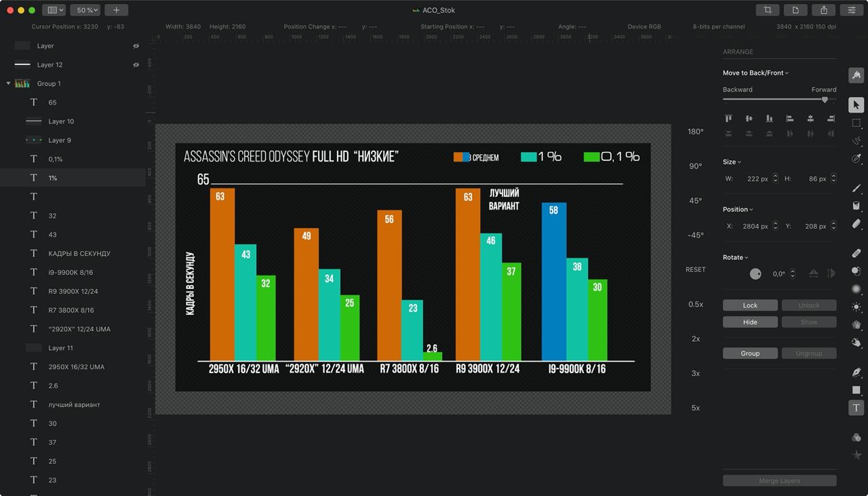868x496 pixels.
Task: Align selected layers to bottom edges
Action: [x=769, y=118]
